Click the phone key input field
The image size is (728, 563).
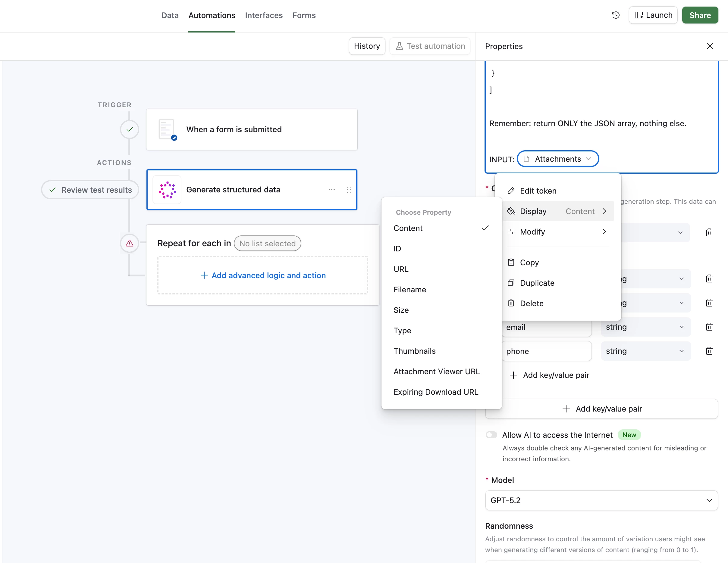tap(546, 351)
